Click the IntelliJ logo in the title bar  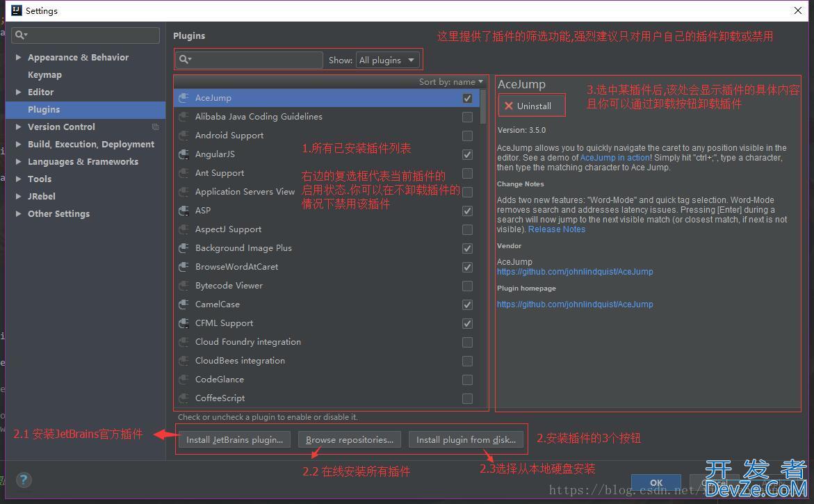coord(17,10)
